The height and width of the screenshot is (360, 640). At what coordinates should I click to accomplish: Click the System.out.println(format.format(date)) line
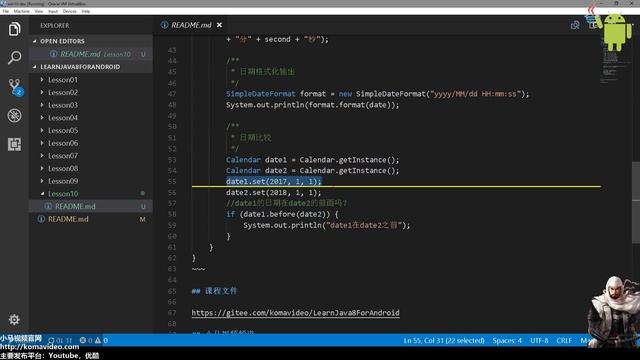click(x=312, y=105)
